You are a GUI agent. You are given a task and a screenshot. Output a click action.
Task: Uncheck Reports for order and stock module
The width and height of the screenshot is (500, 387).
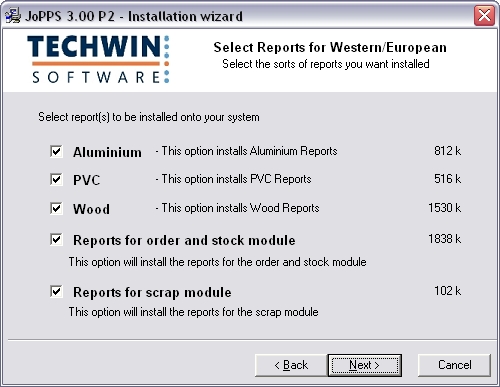click(56, 239)
